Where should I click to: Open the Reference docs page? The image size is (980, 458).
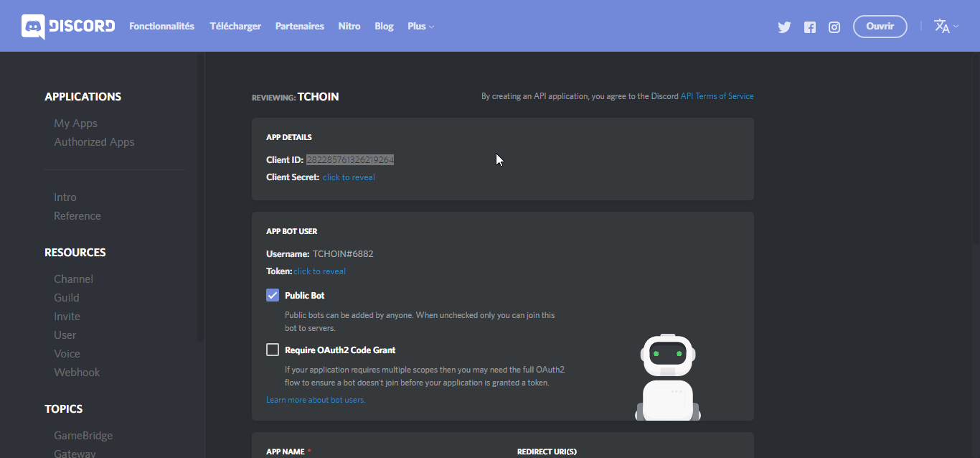click(x=77, y=216)
